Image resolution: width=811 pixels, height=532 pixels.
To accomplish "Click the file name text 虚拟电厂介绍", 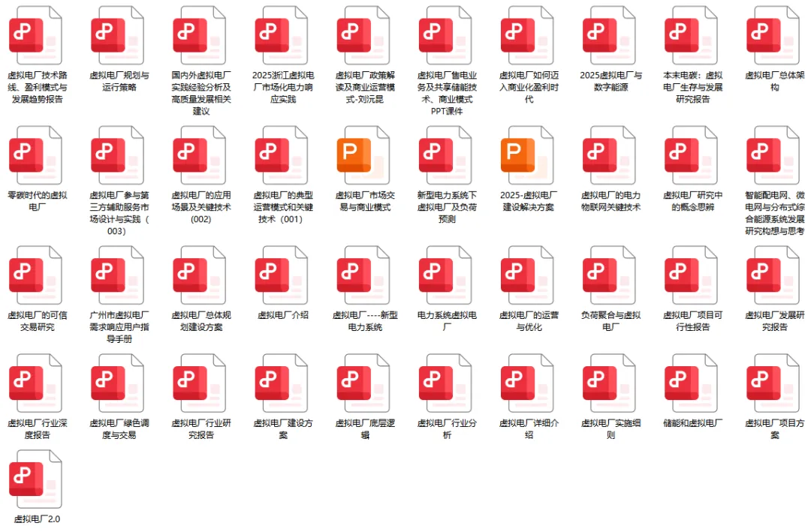I will tap(283, 315).
